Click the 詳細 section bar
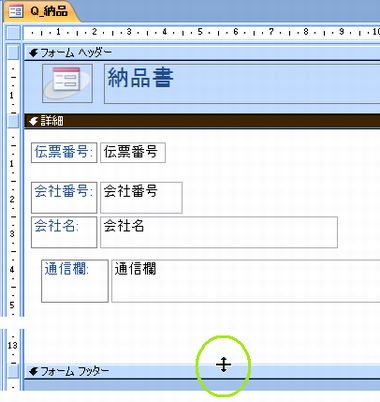Screen dimensions: 380x402 coord(202,121)
